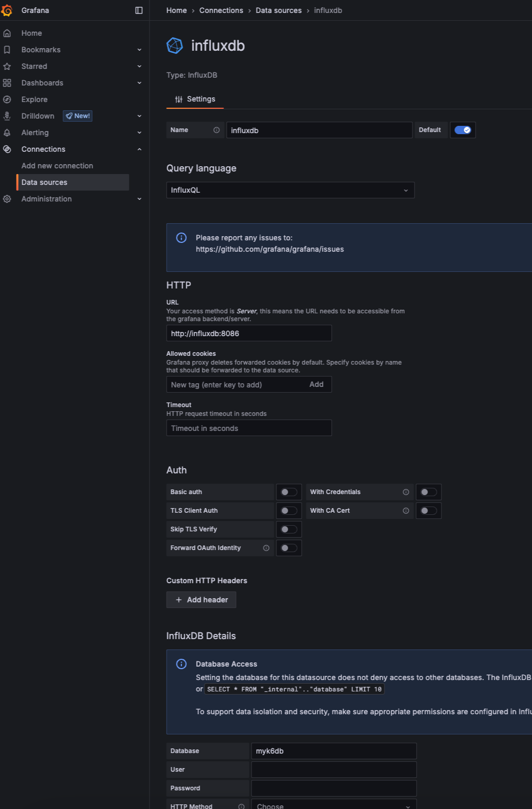
Task: Expand the Dashboards section chevron
Action: pyautogui.click(x=139, y=83)
